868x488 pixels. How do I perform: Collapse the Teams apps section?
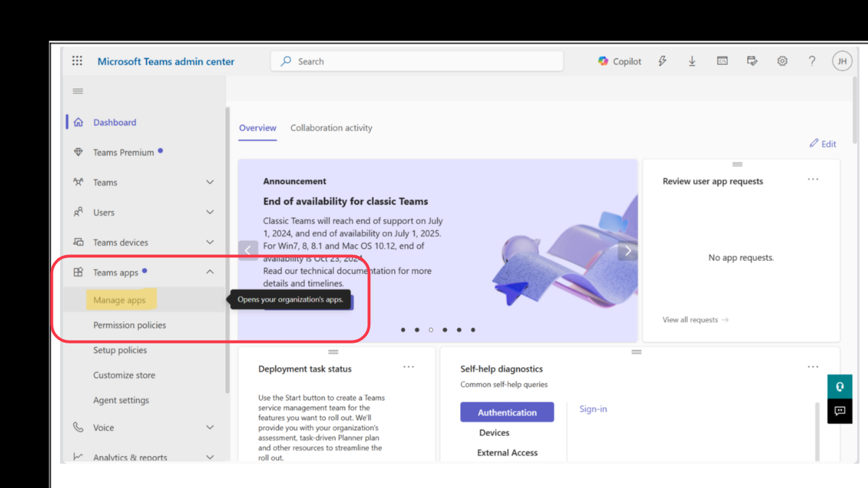pos(210,273)
